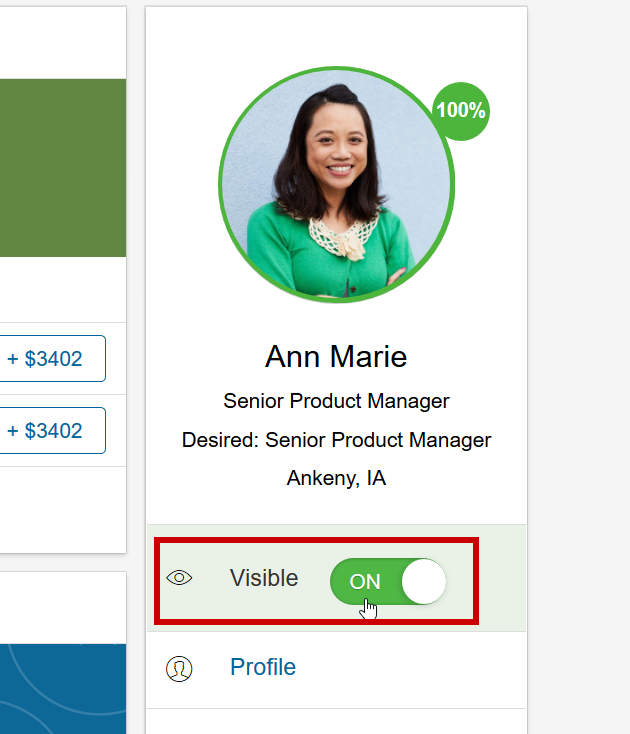This screenshot has height=734, width=630.
Task: Click the second + $3402 button
Action: (x=52, y=431)
